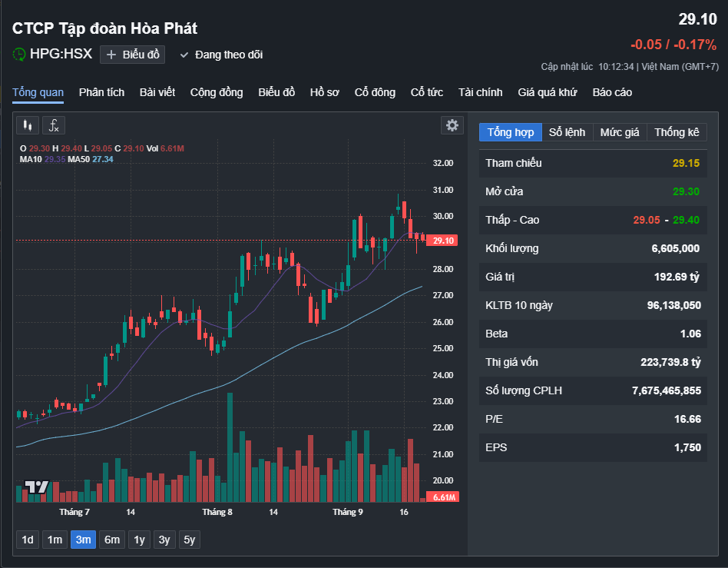
Task: Click the 6.61M volume axis label
Action: tap(443, 497)
